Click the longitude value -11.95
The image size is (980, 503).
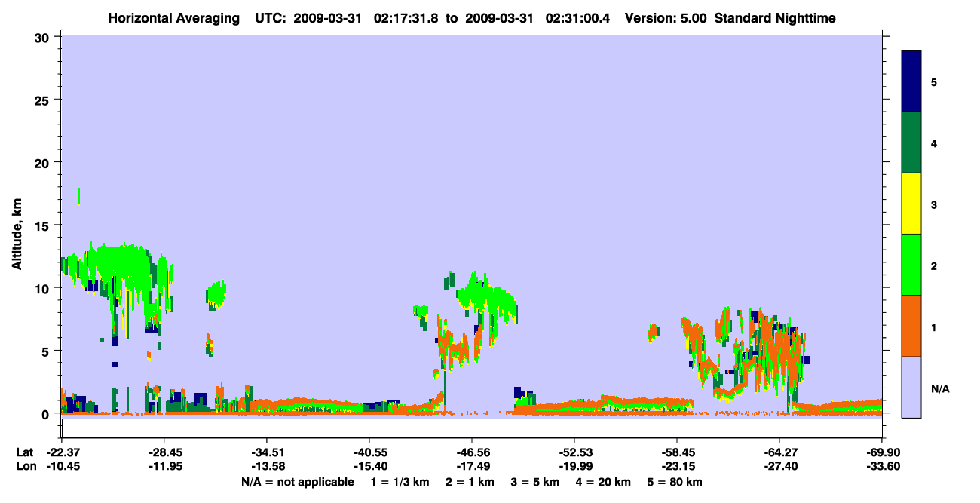tap(164, 466)
